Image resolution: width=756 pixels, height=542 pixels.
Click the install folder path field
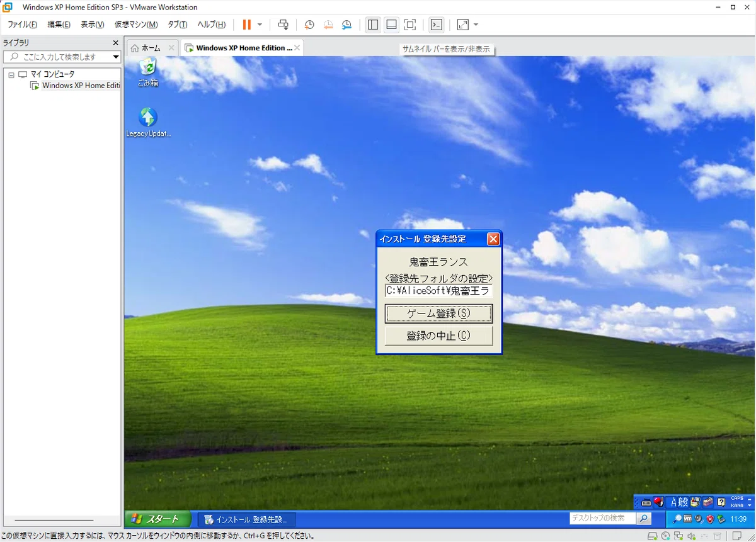[438, 291]
